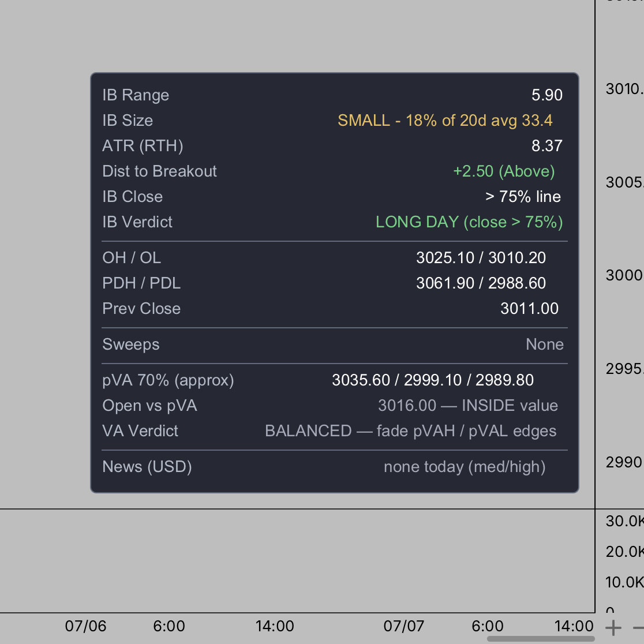Select the ATR value 8.37
The width and height of the screenshot is (644, 644).
[546, 146]
